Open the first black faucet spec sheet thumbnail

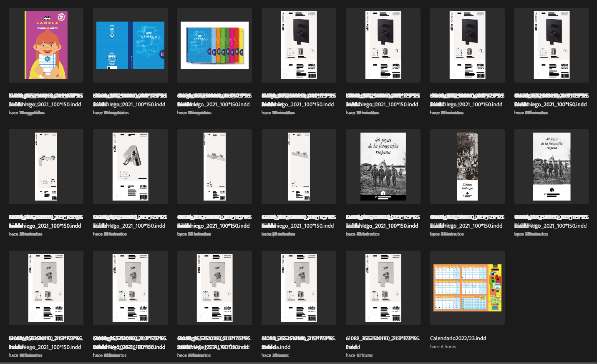click(299, 45)
